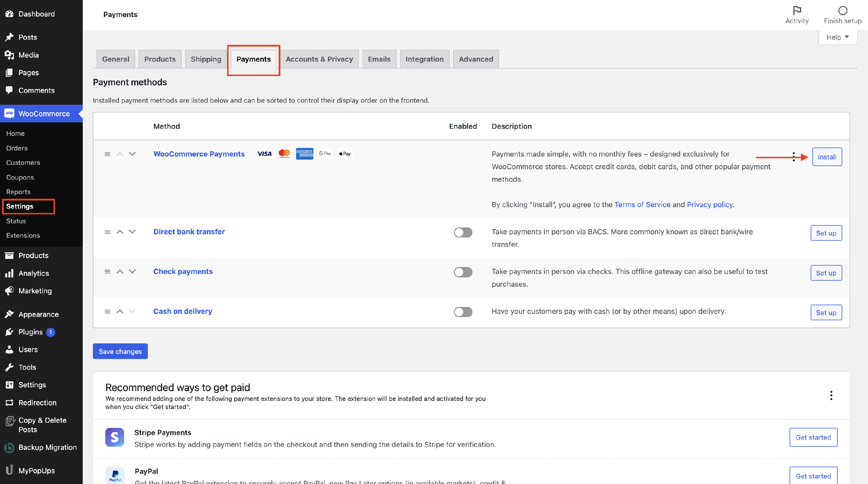Viewport: 868px width, 484px height.
Task: Move Check payments down with chevron
Action: [x=132, y=271]
